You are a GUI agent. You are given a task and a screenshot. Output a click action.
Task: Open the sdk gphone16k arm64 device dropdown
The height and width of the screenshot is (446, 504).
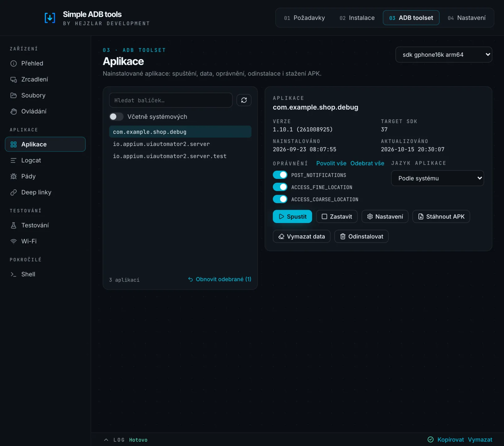(x=444, y=54)
